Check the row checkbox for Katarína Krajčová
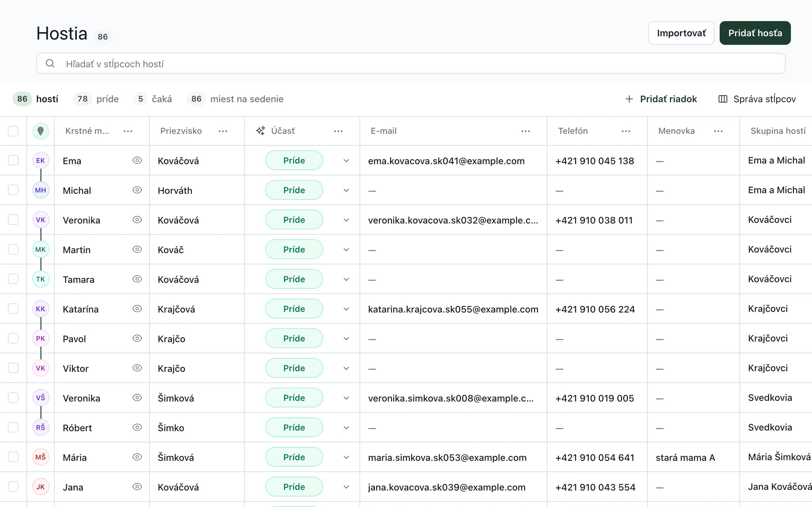The width and height of the screenshot is (812, 507). 13,309
